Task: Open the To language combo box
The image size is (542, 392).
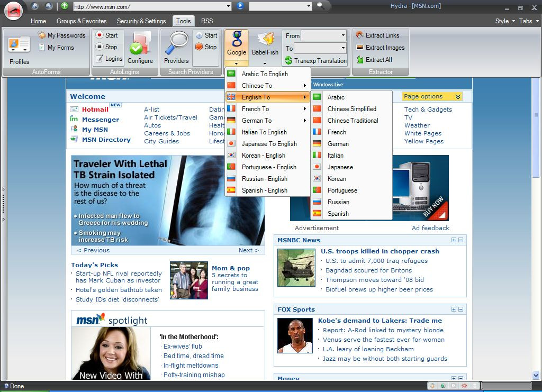Action: 320,48
